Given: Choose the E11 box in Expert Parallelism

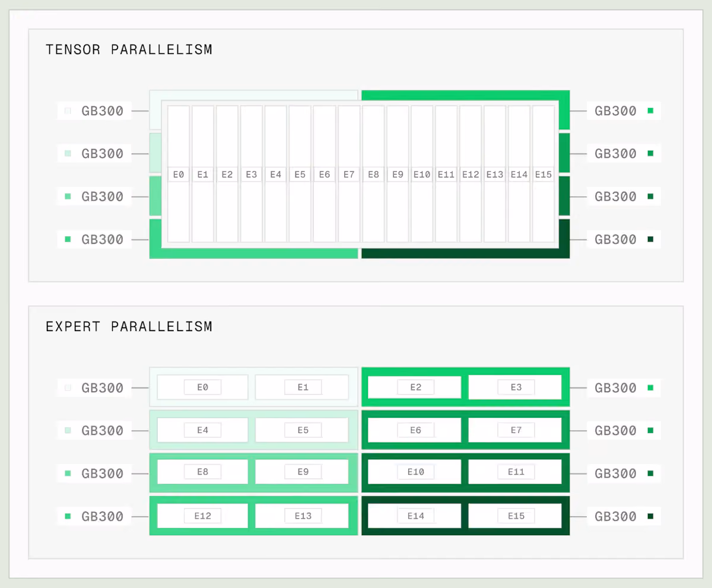Looking at the screenshot, I should coord(515,472).
